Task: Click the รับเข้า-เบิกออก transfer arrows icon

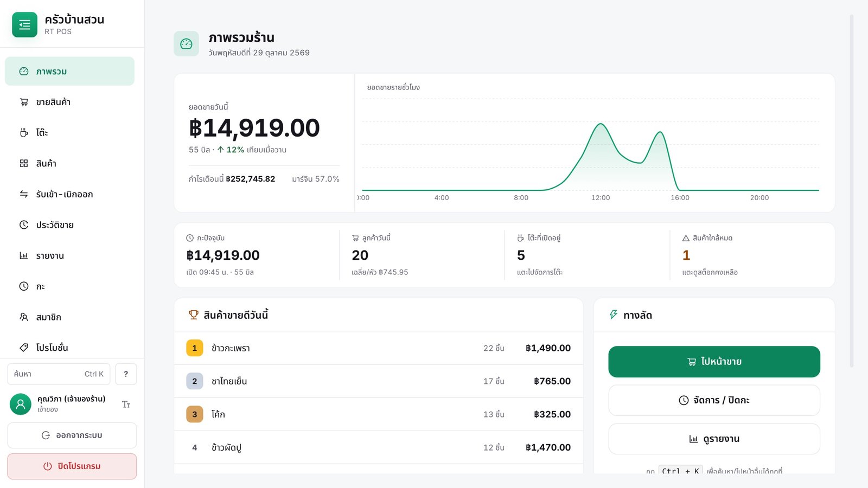Action: [x=24, y=194]
